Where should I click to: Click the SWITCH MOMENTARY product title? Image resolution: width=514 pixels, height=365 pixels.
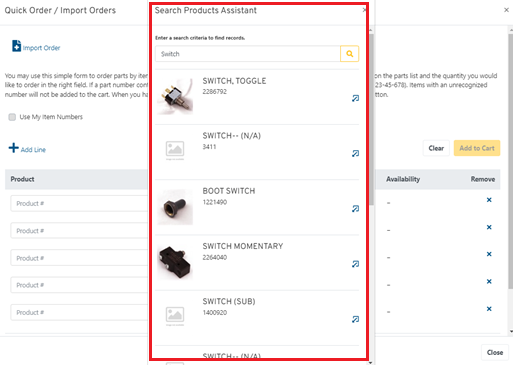[243, 246]
